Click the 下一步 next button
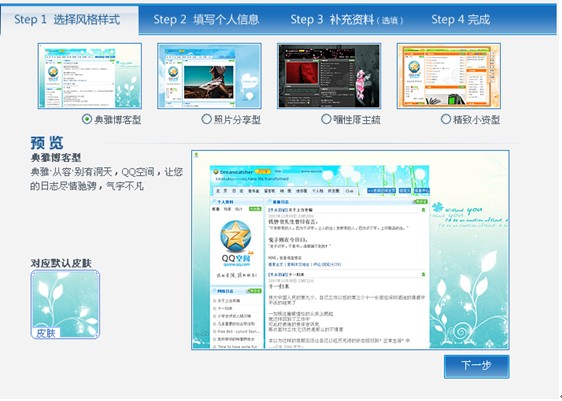This screenshot has width=562, height=401. (476, 366)
